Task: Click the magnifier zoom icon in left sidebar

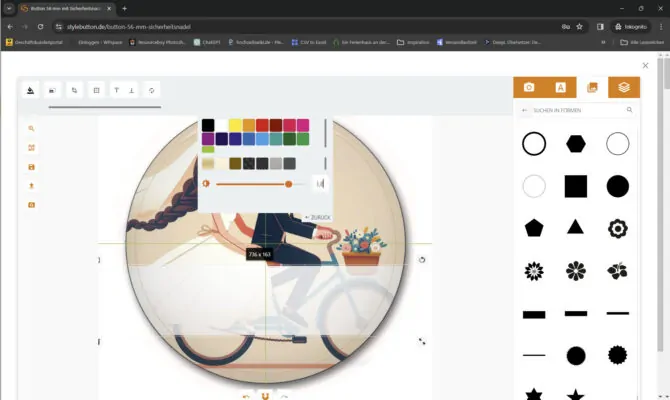Action: [31, 128]
